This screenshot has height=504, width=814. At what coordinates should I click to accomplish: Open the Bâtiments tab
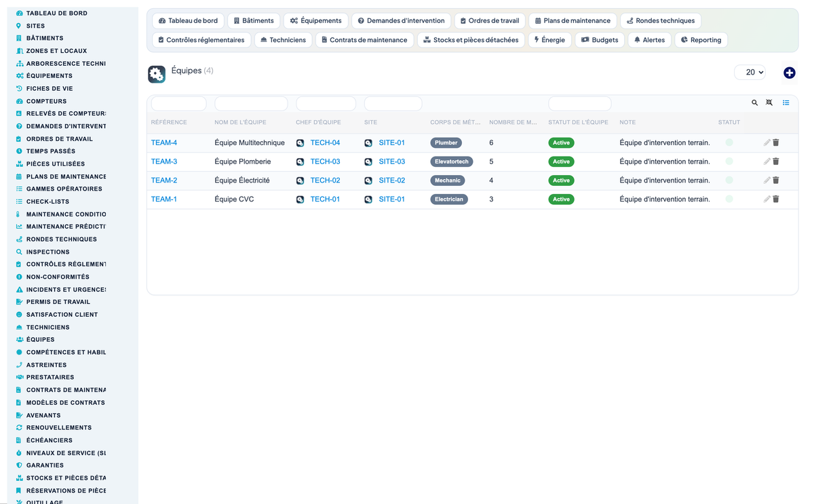254,21
